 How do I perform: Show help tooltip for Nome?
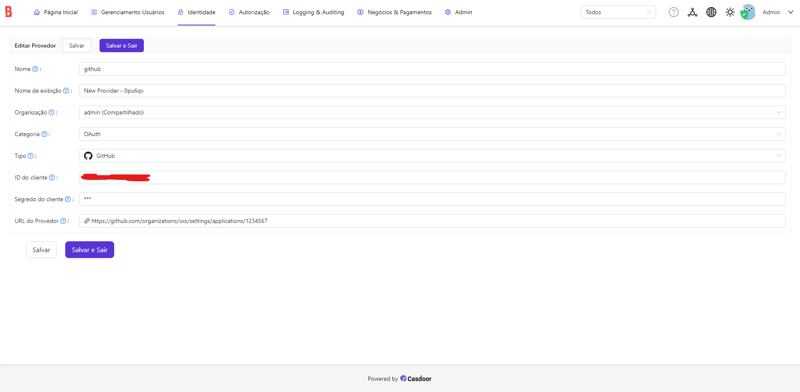pos(35,69)
